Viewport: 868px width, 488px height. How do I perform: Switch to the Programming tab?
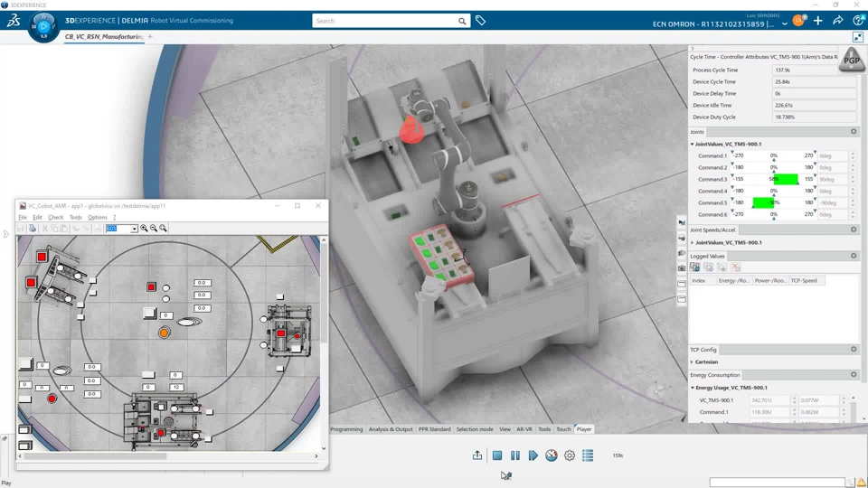coord(346,429)
